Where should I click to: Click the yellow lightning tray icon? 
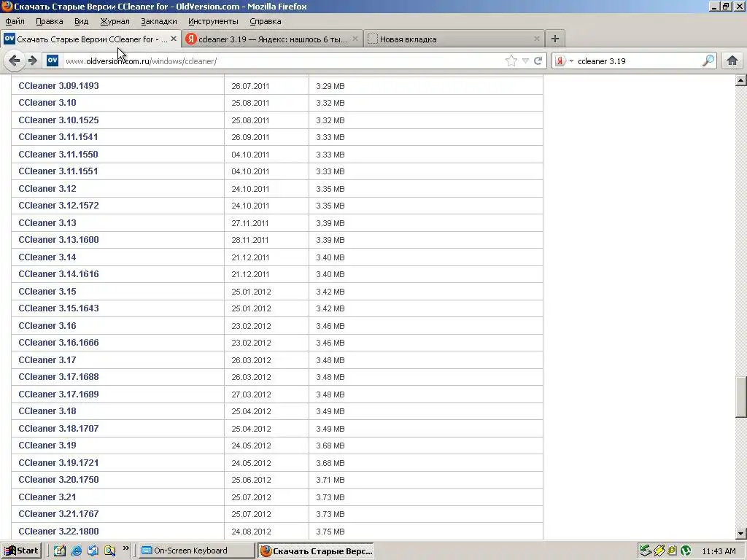(x=659, y=551)
